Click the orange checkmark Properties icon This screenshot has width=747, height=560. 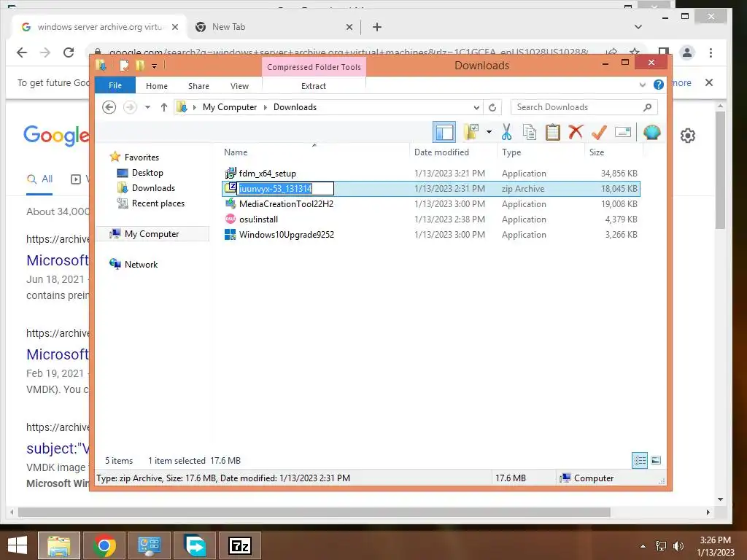coord(599,132)
